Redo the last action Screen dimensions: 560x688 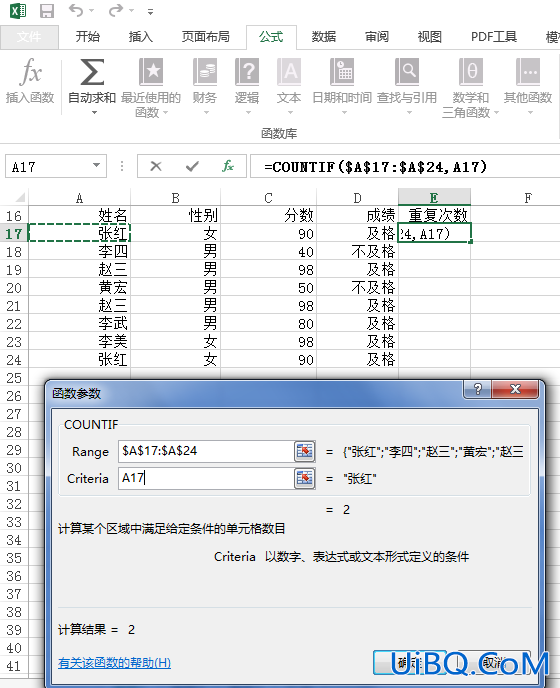coord(115,10)
